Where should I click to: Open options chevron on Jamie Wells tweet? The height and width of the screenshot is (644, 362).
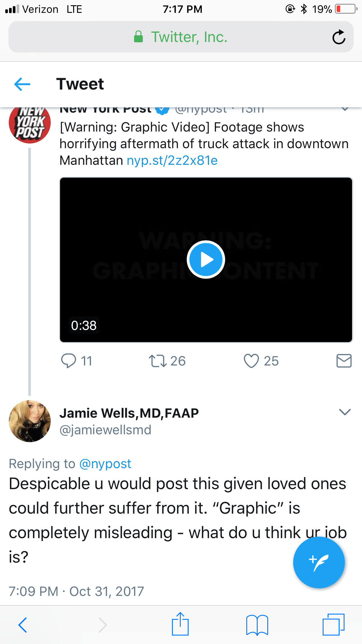pyautogui.click(x=345, y=412)
